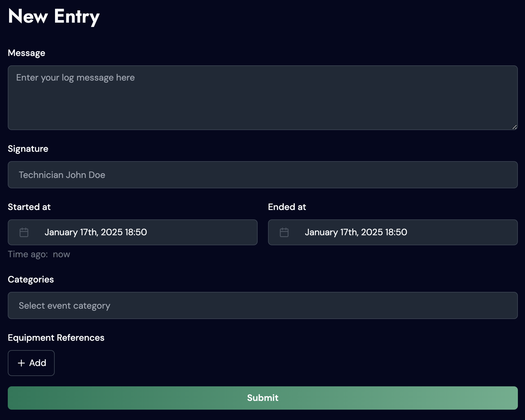Click the 'Time ago:' helper text

pyautogui.click(x=28, y=254)
